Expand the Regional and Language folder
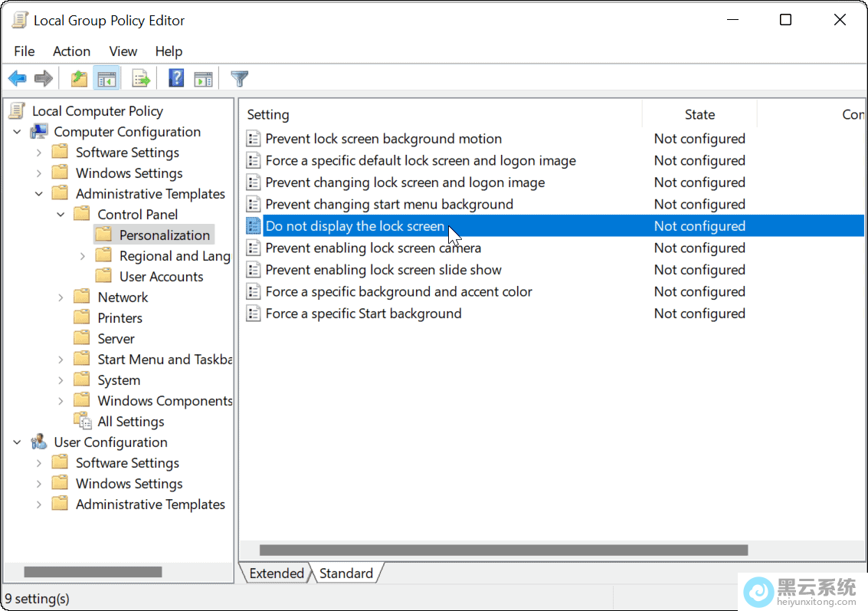868x611 pixels. coord(83,256)
